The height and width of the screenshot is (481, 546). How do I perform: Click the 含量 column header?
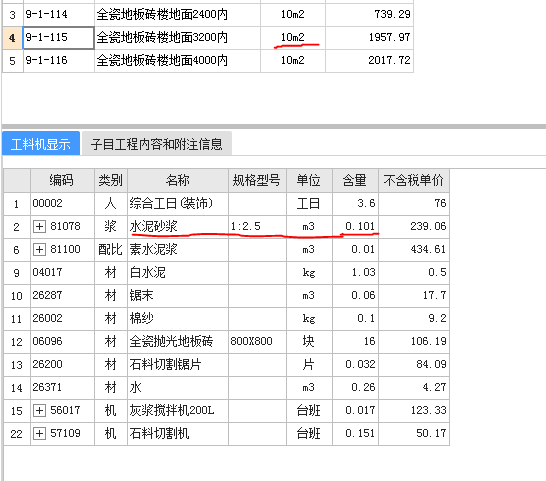355,180
